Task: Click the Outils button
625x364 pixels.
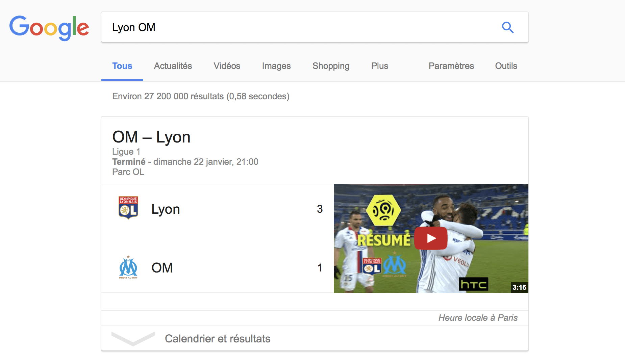Action: point(506,66)
